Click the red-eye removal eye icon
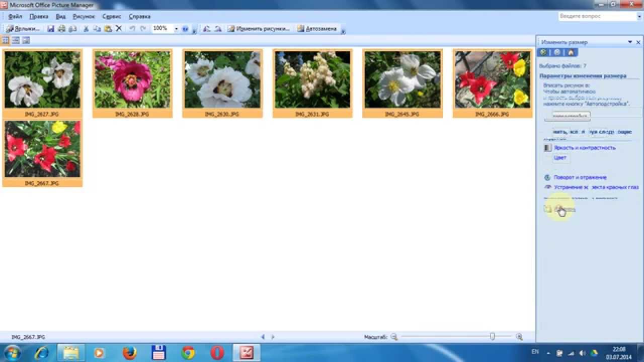 tap(548, 187)
